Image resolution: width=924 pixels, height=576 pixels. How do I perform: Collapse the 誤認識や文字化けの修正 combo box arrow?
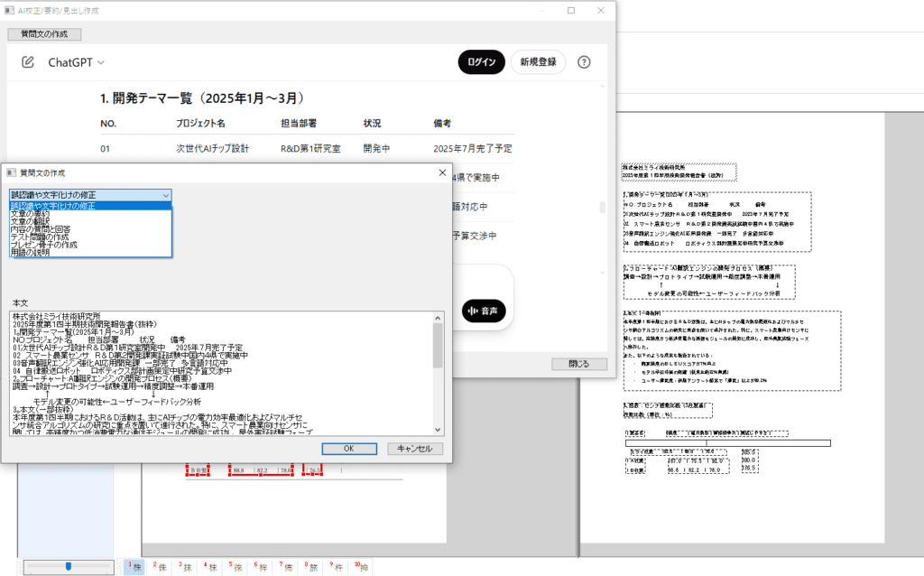[166, 195]
